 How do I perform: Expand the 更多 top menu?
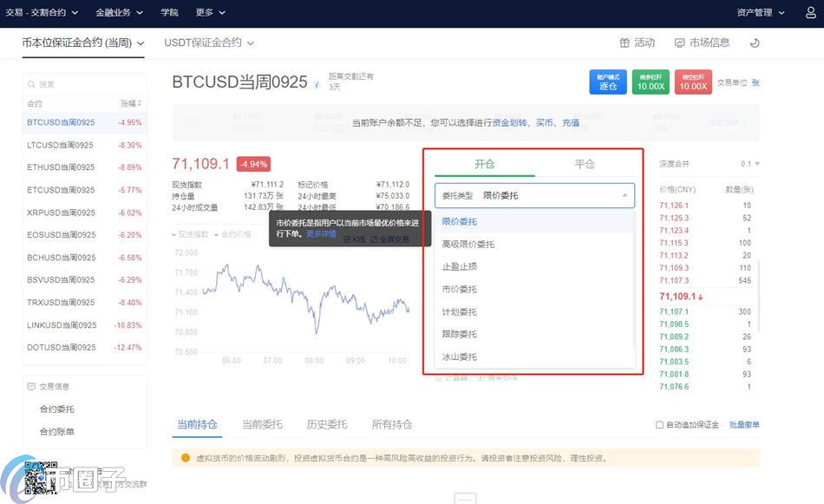pos(210,13)
